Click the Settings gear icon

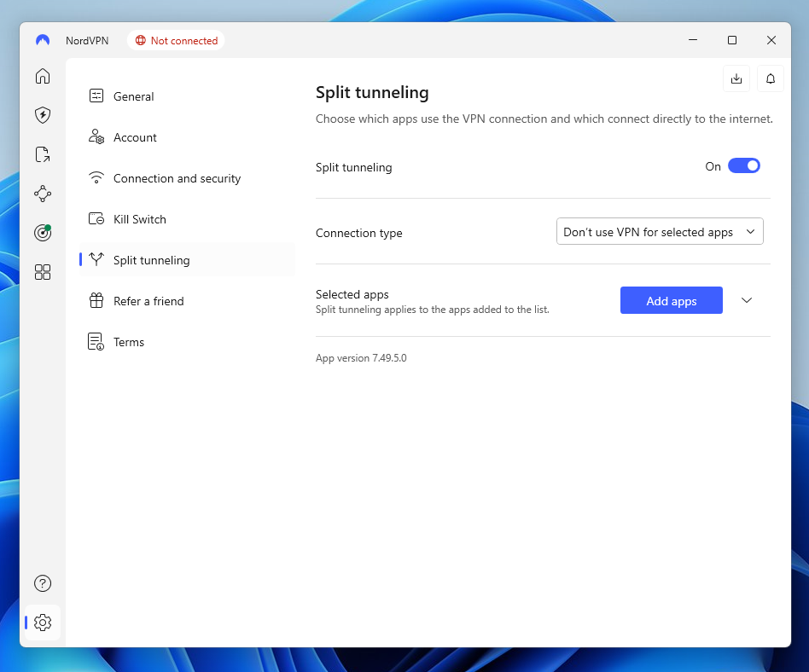point(43,623)
